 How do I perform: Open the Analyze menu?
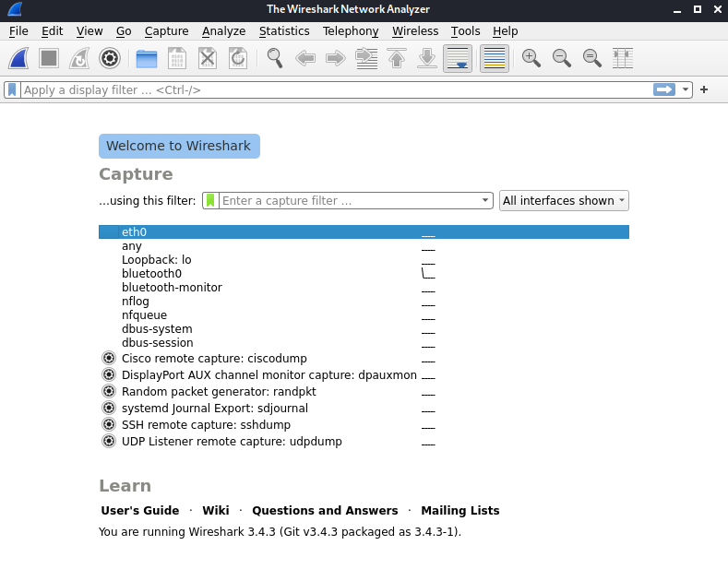tap(224, 31)
